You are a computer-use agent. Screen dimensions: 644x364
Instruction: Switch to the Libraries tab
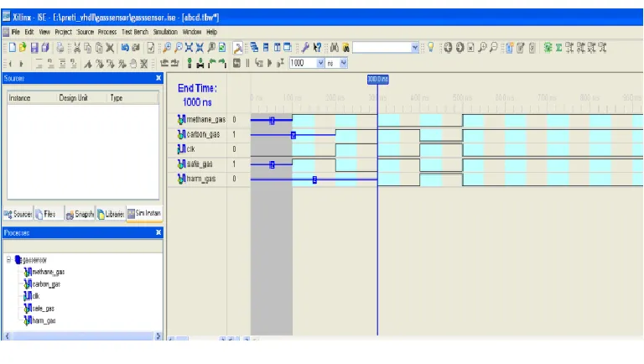point(111,214)
